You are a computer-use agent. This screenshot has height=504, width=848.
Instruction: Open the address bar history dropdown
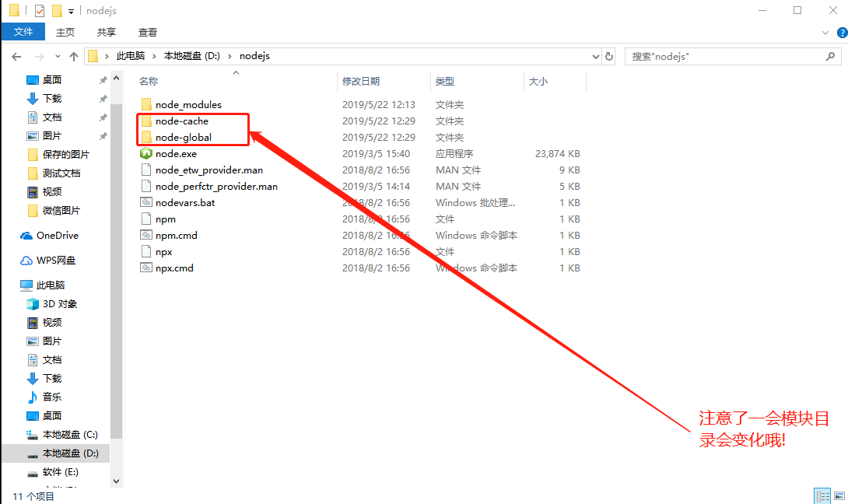point(596,56)
